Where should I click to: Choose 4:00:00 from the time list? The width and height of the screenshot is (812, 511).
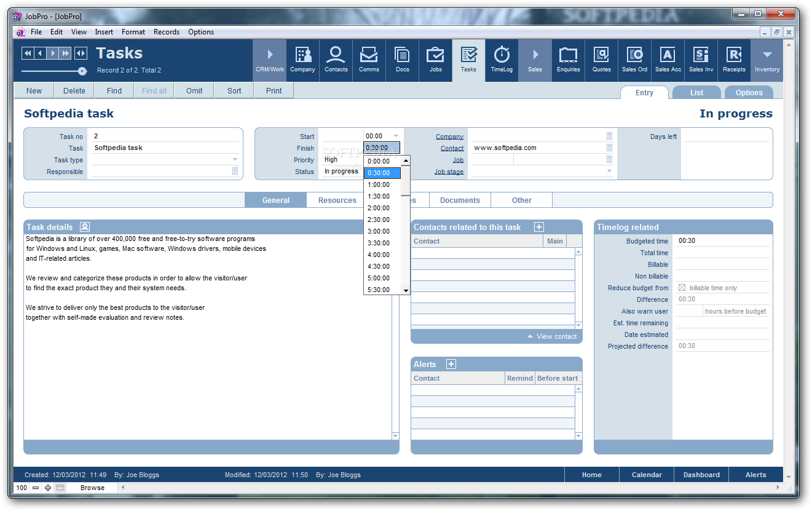[382, 255]
